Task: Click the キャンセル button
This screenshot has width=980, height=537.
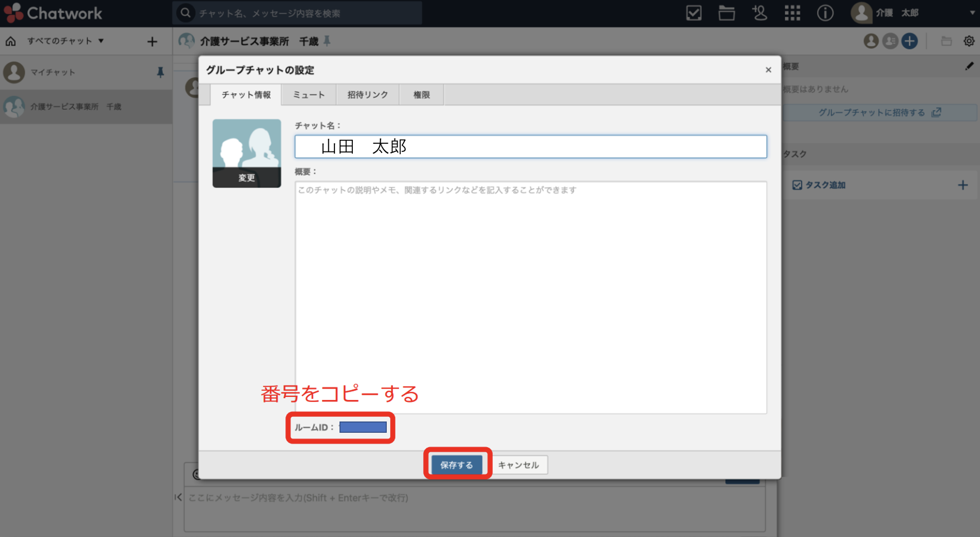Action: click(518, 465)
